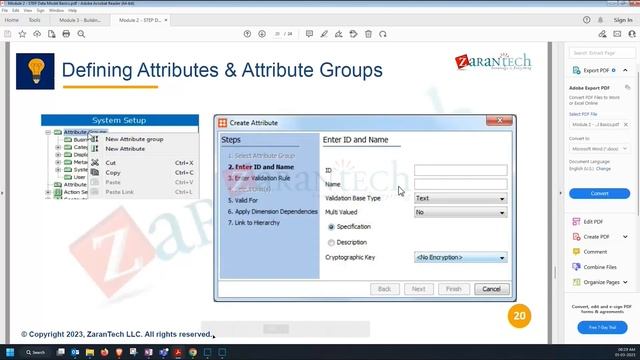Choose New Attribute group in context menu
Image resolution: width=640 pixels, height=360 pixels.
pyautogui.click(x=134, y=139)
